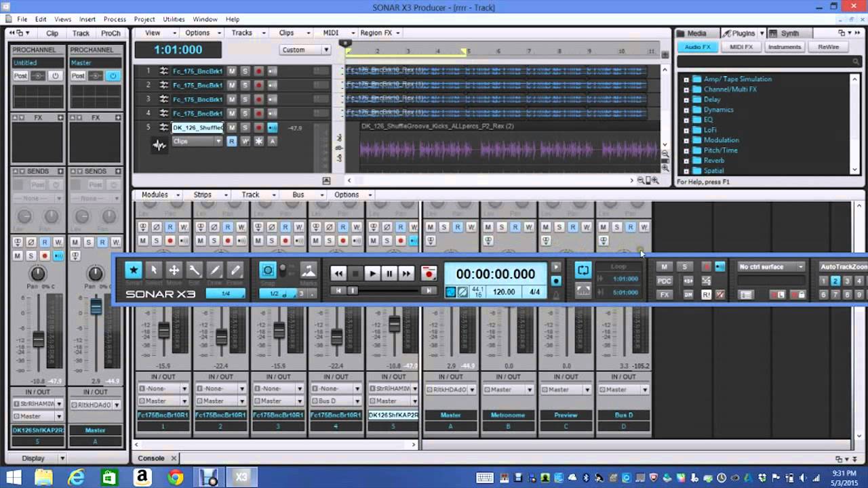The height and width of the screenshot is (488, 868).
Task: Show the MIDI FX plugin list
Action: (741, 47)
